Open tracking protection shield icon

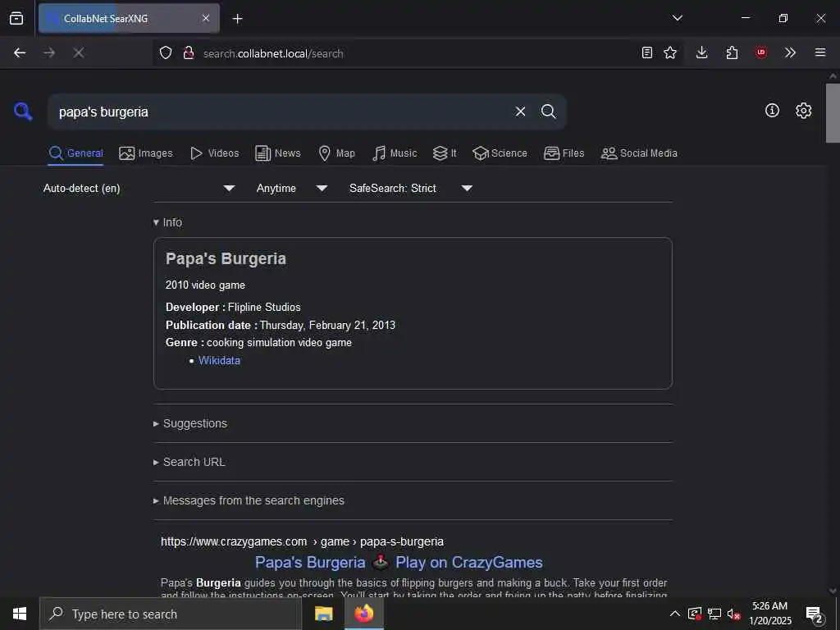pos(166,53)
